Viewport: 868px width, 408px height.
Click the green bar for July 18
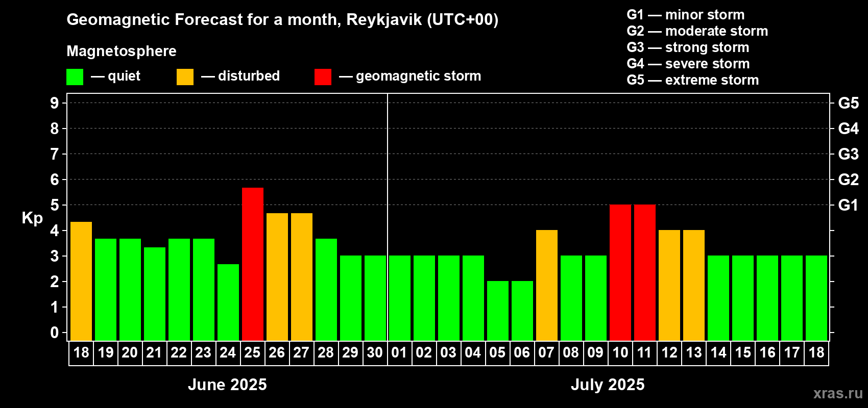(816, 298)
